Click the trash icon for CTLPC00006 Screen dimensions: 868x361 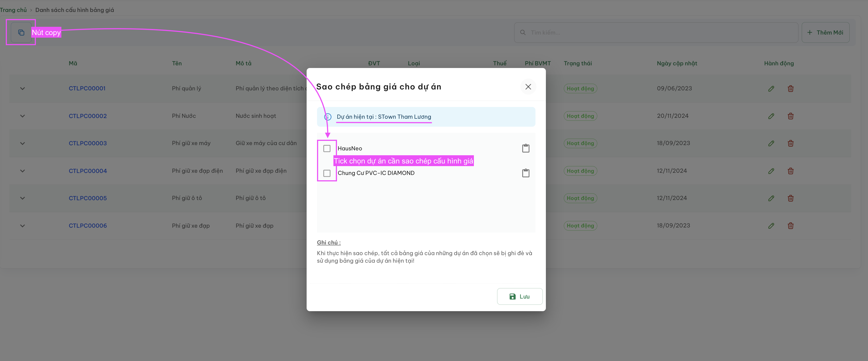[x=790, y=226]
